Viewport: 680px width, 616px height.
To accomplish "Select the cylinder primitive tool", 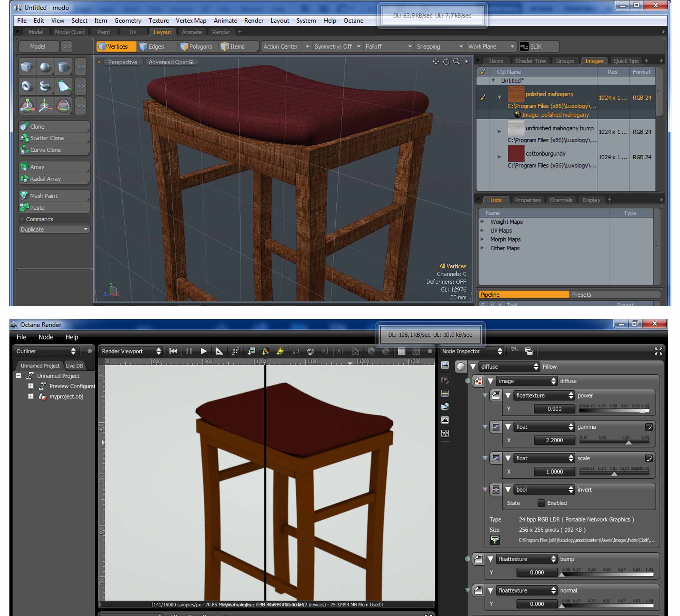I will (63, 67).
